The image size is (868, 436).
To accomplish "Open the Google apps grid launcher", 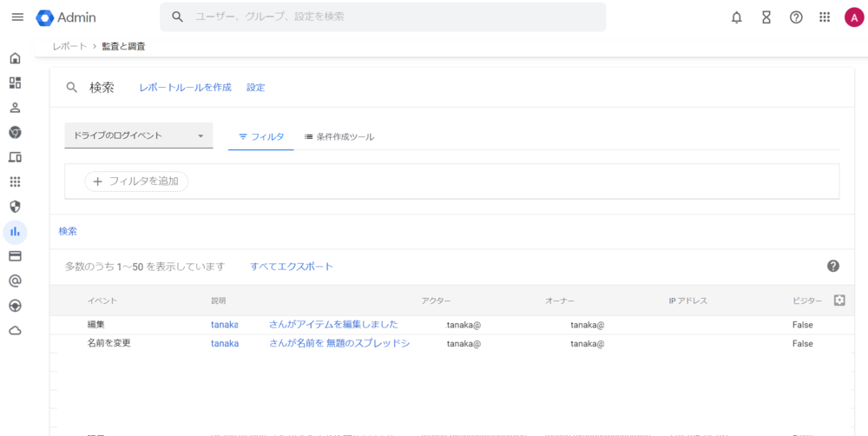I will click(x=825, y=17).
